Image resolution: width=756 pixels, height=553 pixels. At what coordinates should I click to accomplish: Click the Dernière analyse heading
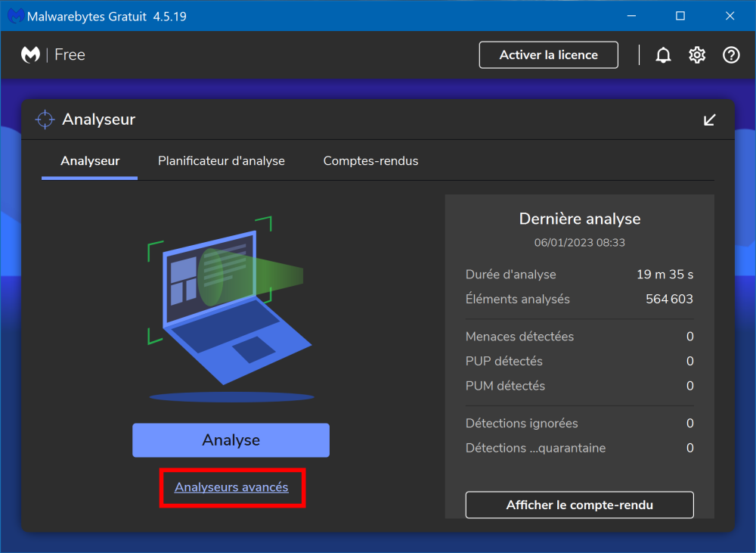[x=580, y=219]
